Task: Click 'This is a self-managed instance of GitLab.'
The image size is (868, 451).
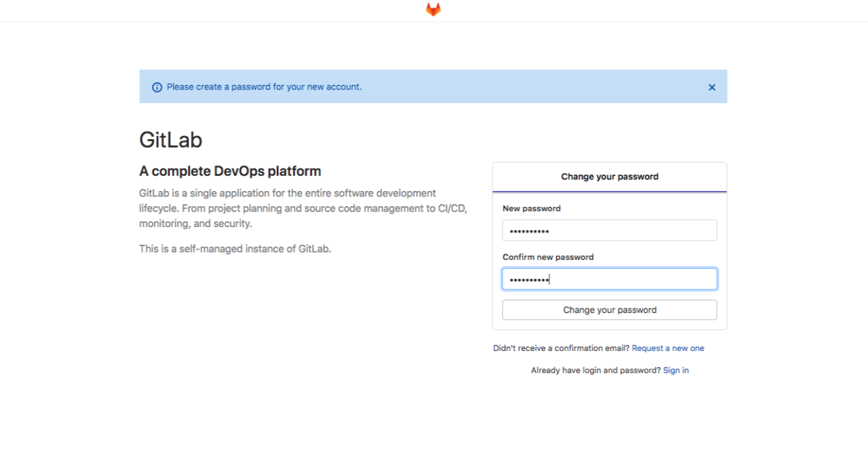Action: tap(235, 249)
